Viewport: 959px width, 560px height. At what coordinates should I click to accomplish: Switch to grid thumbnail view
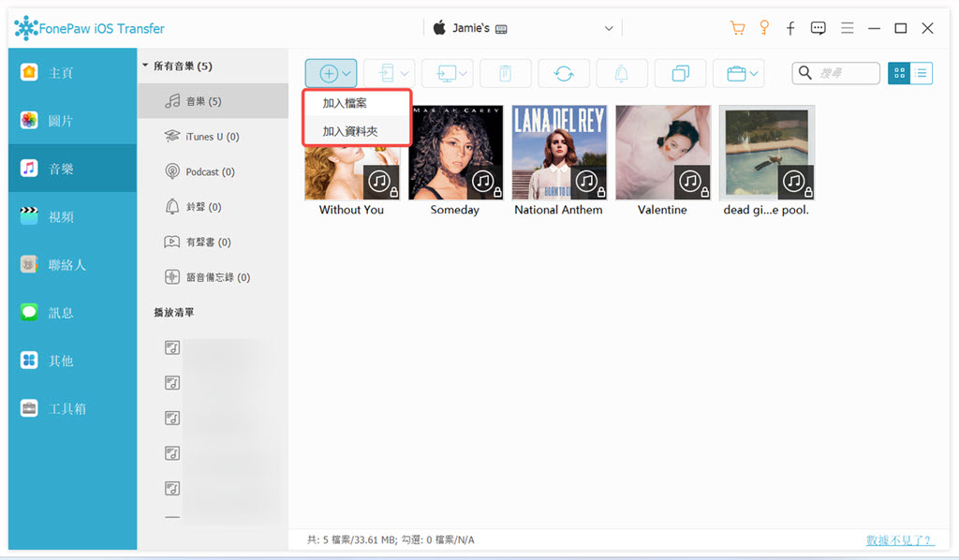coord(899,73)
